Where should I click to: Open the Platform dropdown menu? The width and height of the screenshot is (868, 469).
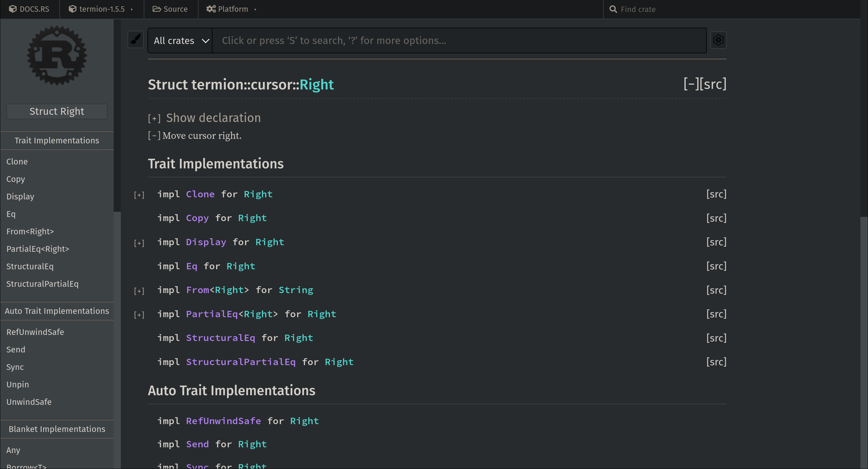point(231,9)
